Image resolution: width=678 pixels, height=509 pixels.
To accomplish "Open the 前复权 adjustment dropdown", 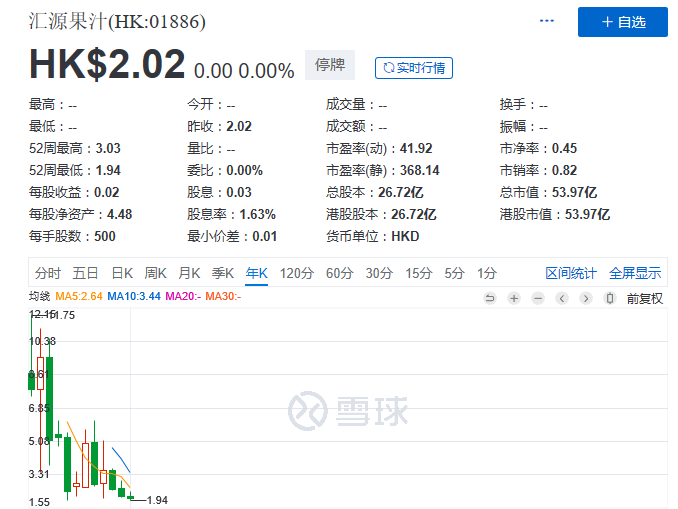I will click(x=644, y=298).
